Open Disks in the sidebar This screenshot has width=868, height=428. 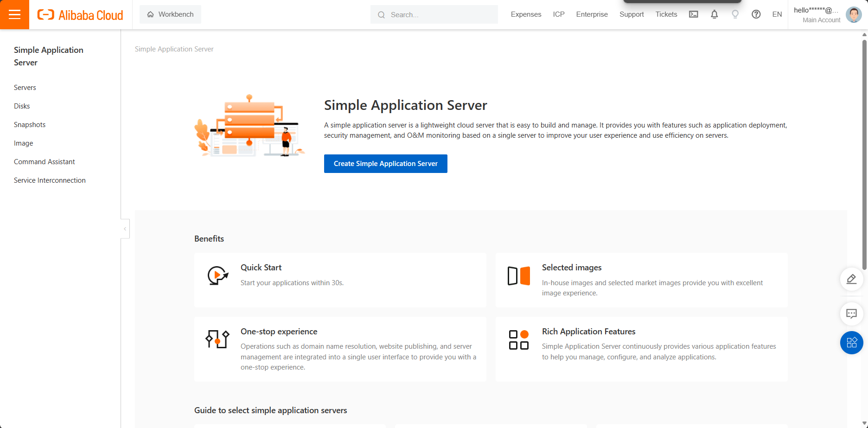point(22,106)
